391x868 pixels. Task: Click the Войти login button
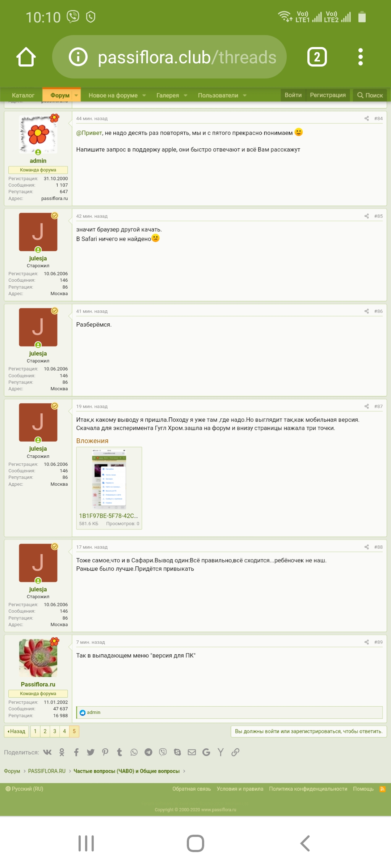[293, 95]
